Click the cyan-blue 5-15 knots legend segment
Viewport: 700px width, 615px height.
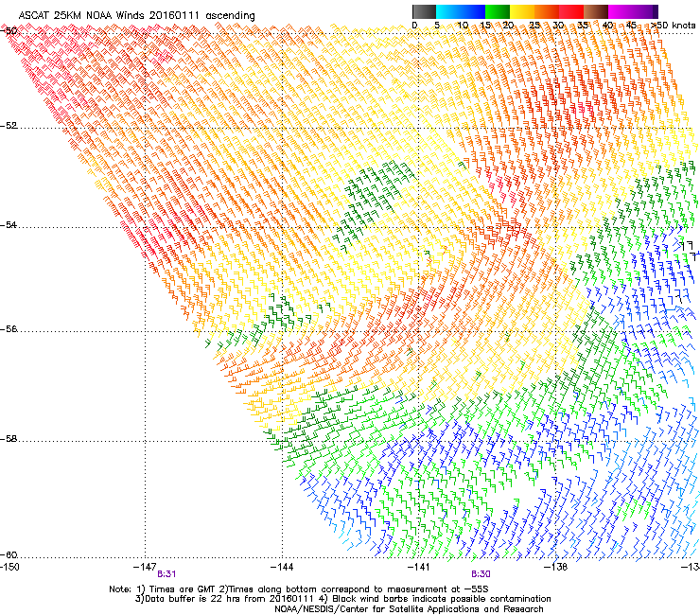point(461,11)
